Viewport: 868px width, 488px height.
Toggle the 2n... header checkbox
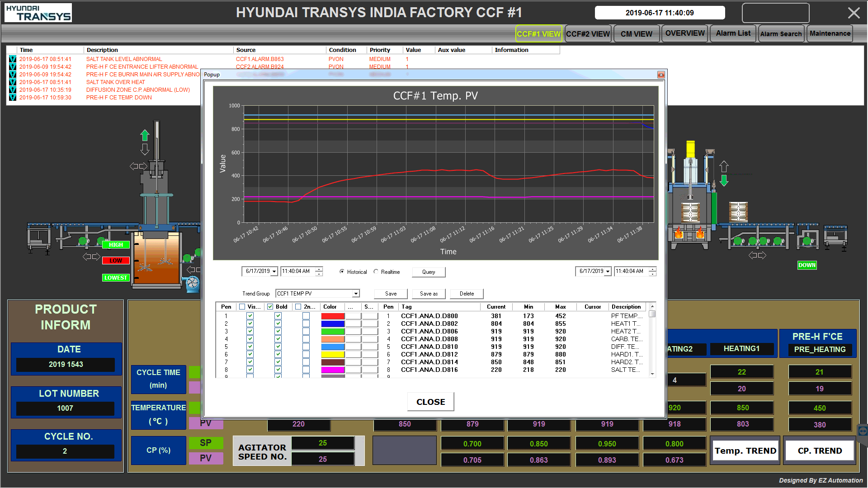point(298,306)
